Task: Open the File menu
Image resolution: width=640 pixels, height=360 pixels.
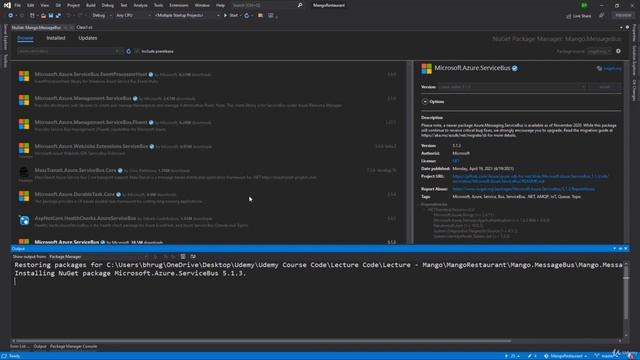Action: pyautogui.click(x=18, y=5)
